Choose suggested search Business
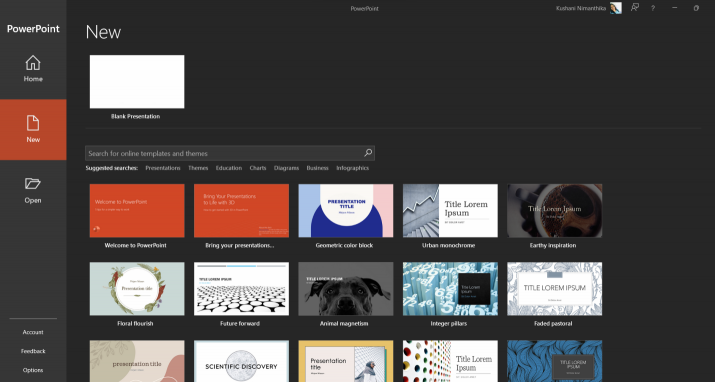Screen dimensions: 715x382 317,168
